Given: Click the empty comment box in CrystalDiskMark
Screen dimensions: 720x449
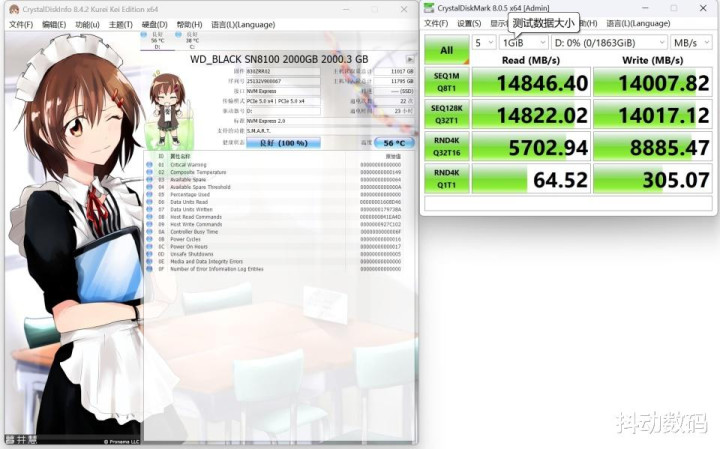Looking at the screenshot, I should (x=568, y=203).
